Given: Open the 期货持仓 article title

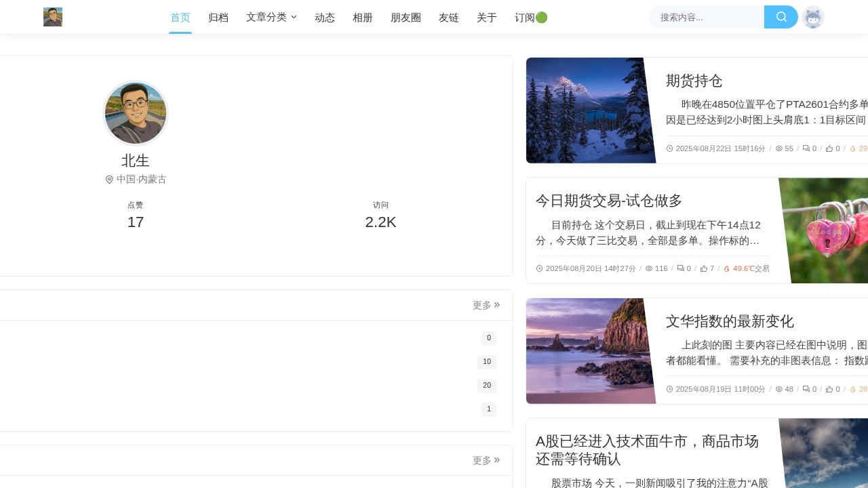Looking at the screenshot, I should tap(694, 81).
